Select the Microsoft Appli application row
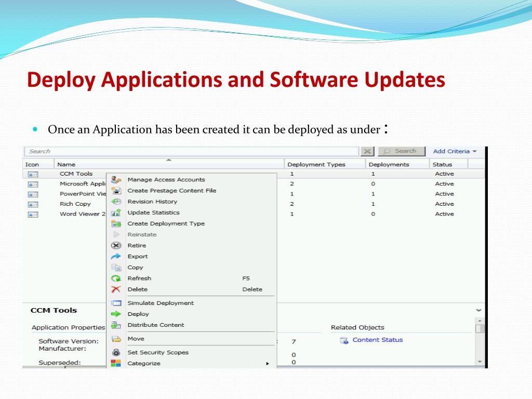The height and width of the screenshot is (399, 532). tap(83, 183)
